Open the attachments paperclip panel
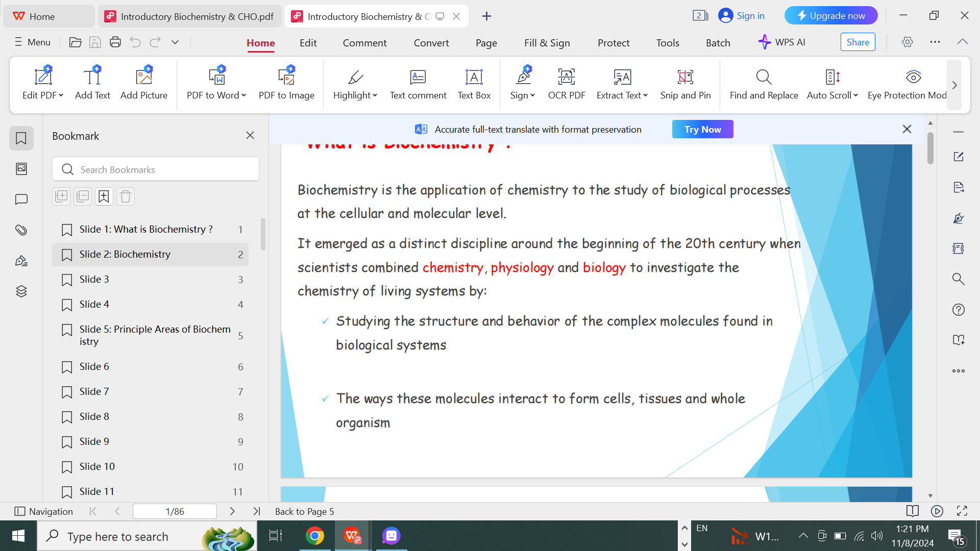The image size is (980, 551). (x=21, y=230)
